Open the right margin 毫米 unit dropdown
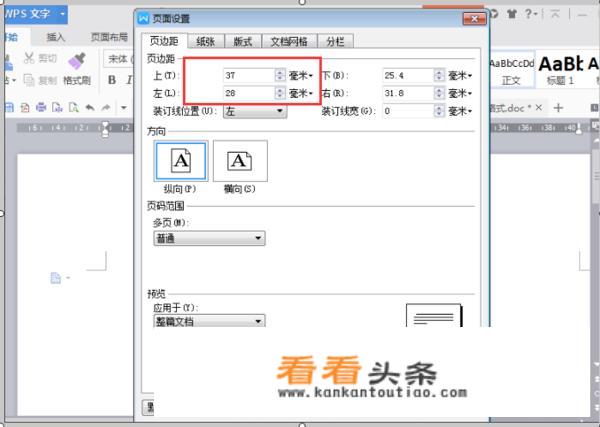 click(460, 93)
